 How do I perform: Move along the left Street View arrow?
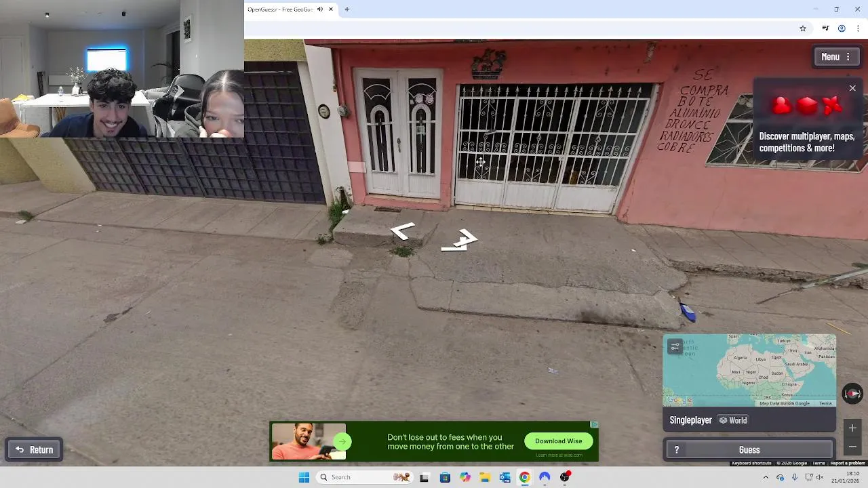click(x=403, y=232)
